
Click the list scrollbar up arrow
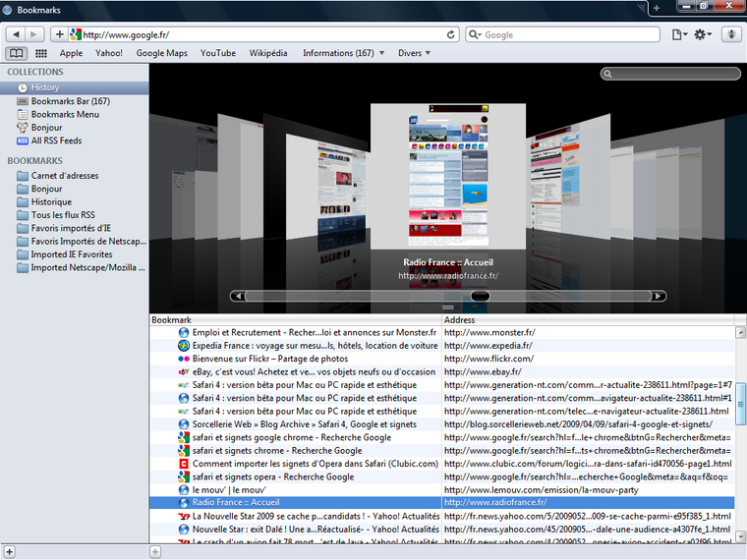[x=740, y=332]
